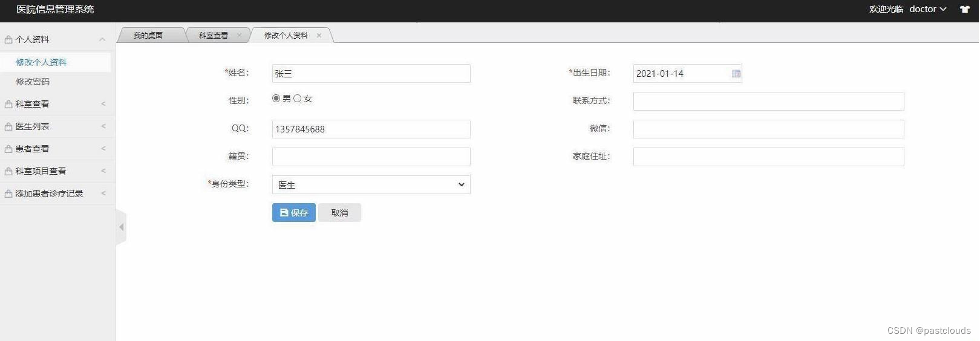Click the 医院信息管理系统 title link

(x=55, y=10)
